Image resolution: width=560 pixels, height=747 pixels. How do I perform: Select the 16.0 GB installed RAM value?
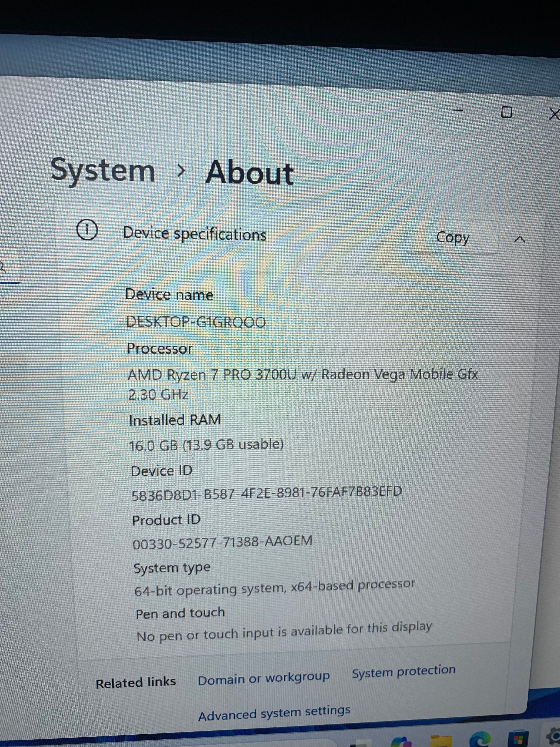[x=206, y=445]
